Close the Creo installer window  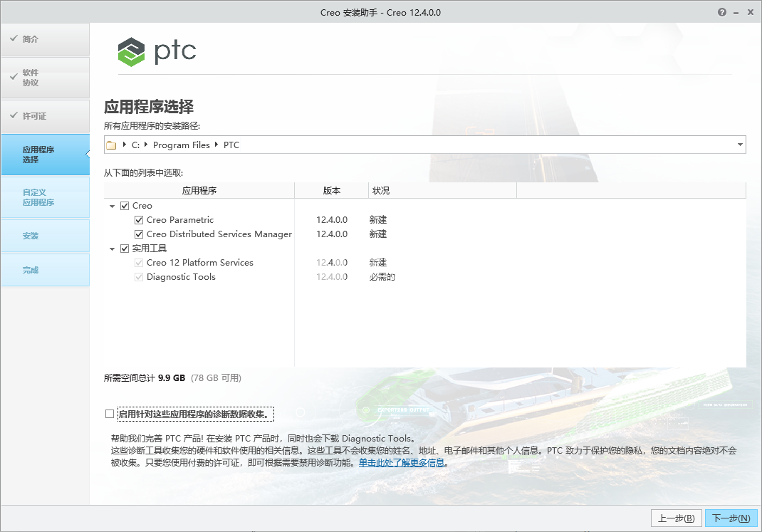(x=751, y=12)
